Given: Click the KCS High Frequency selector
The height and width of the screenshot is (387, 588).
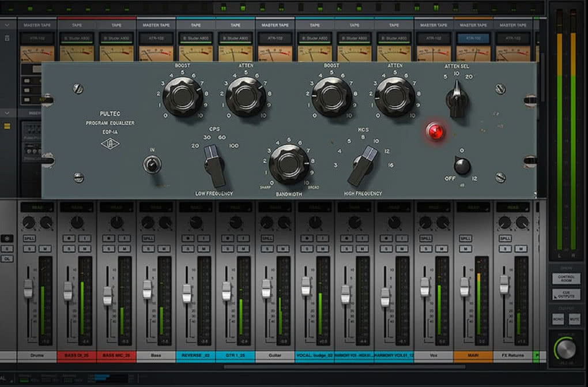Looking at the screenshot, I should (362, 166).
